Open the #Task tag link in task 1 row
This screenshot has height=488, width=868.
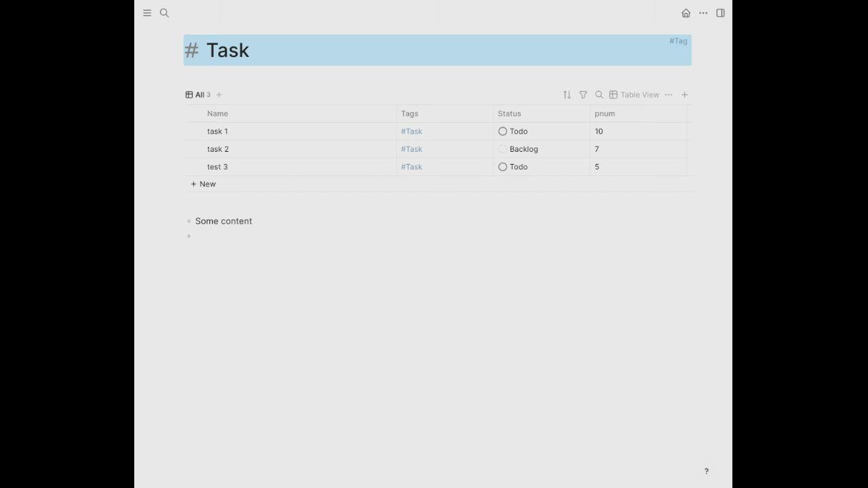click(412, 131)
